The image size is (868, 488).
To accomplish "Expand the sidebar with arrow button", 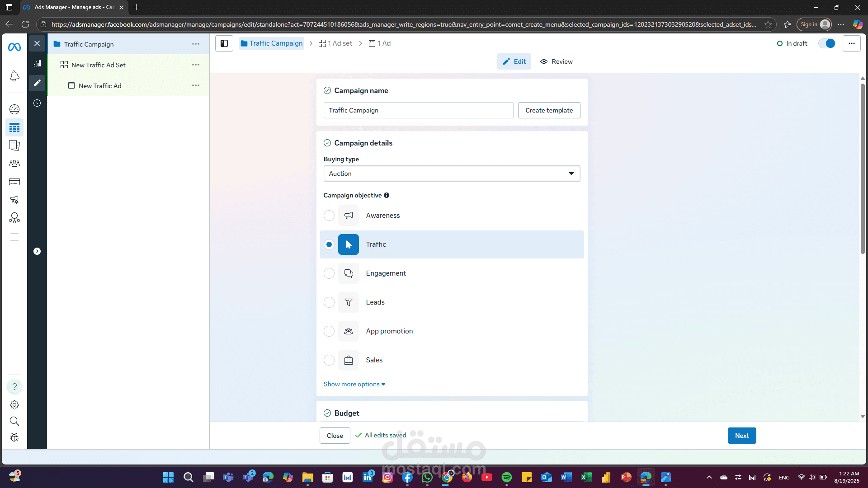I will (37, 251).
